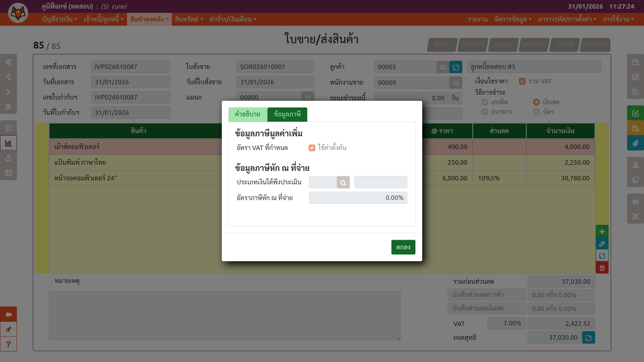This screenshot has height=362, width=644.
Task: Click the income type search magnifier icon
Action: (x=343, y=182)
